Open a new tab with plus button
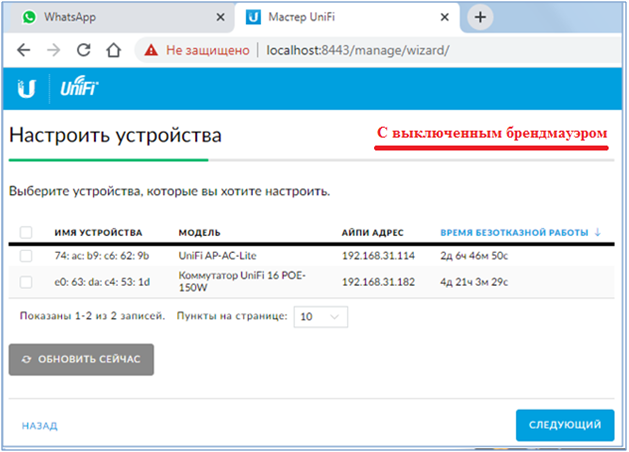Screen dimensions: 629x452 [x=481, y=17]
